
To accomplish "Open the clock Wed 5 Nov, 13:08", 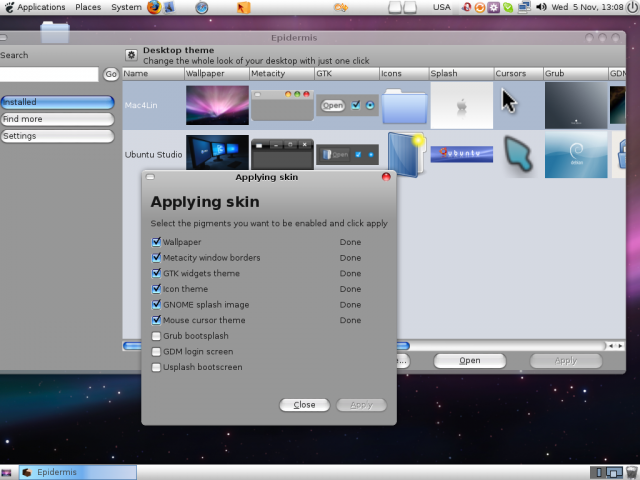I will [587, 7].
